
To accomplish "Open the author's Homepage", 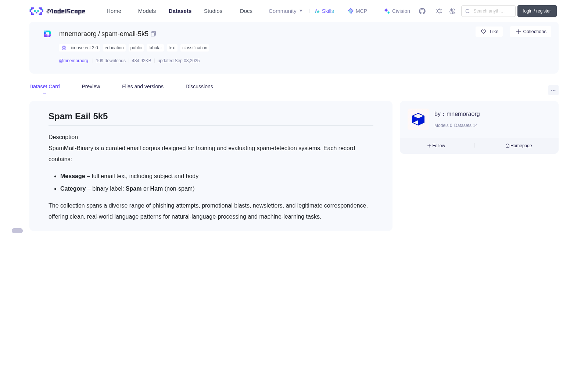I will pyautogui.click(x=519, y=146).
